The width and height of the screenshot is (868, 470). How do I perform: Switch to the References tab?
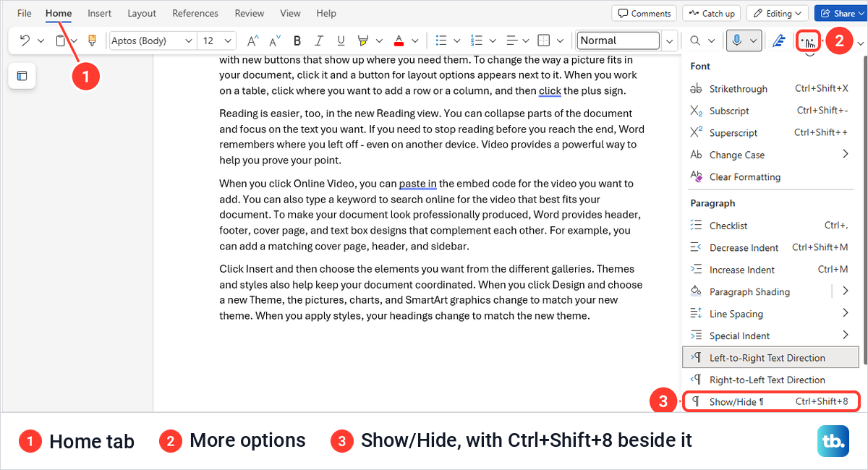[195, 13]
